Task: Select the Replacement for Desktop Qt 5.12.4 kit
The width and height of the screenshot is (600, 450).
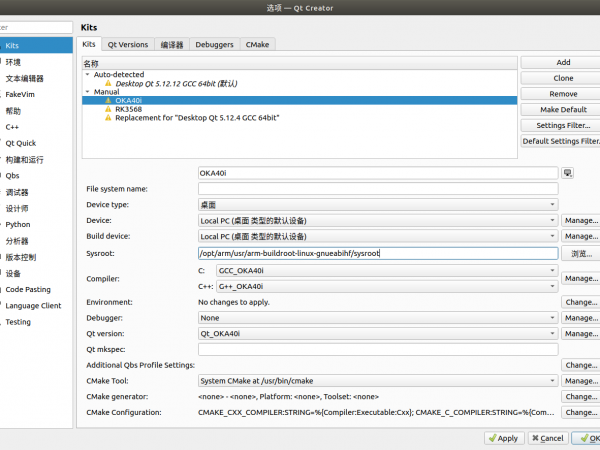Action: point(196,118)
